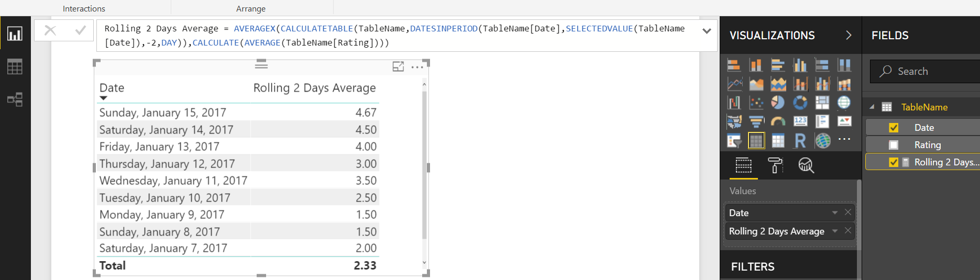The height and width of the screenshot is (280, 980).
Task: Select 100% stacked bar chart visualization
Action: pos(822,65)
